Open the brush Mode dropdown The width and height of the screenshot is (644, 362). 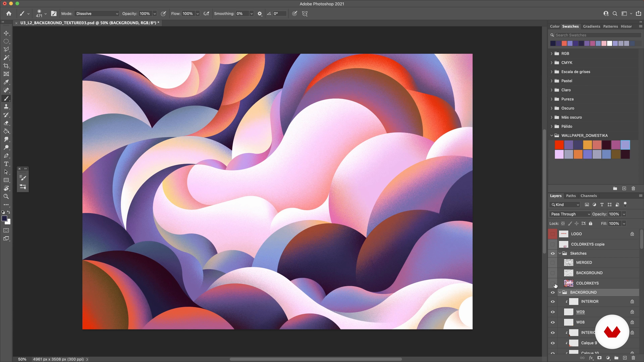tap(96, 14)
